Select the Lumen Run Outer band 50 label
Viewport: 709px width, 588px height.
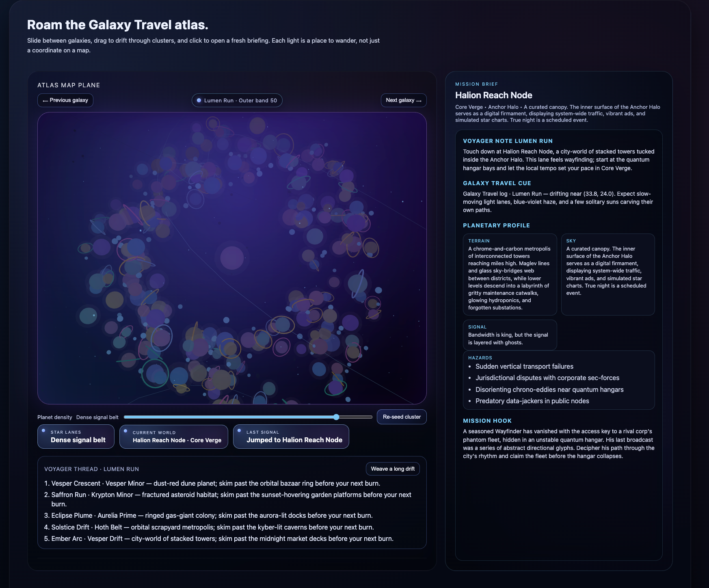pos(240,100)
